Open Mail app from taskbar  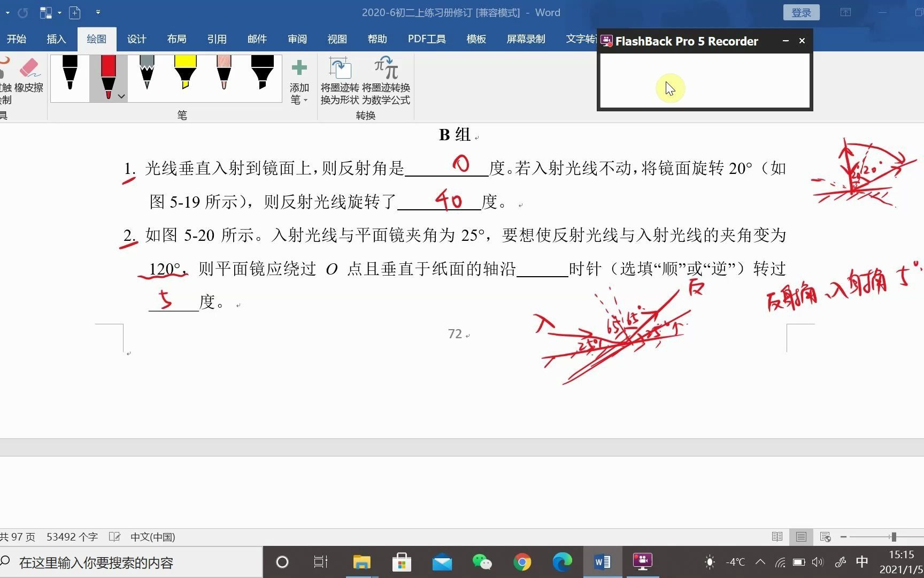pyautogui.click(x=442, y=562)
